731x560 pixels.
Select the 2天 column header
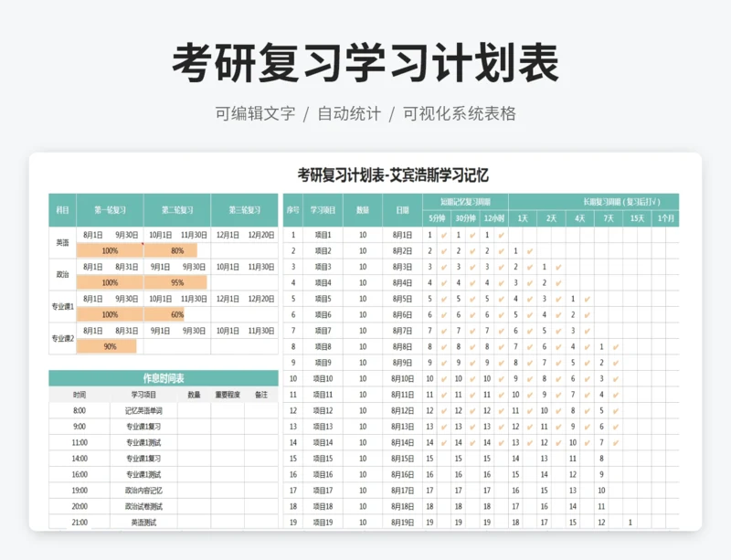click(x=551, y=218)
